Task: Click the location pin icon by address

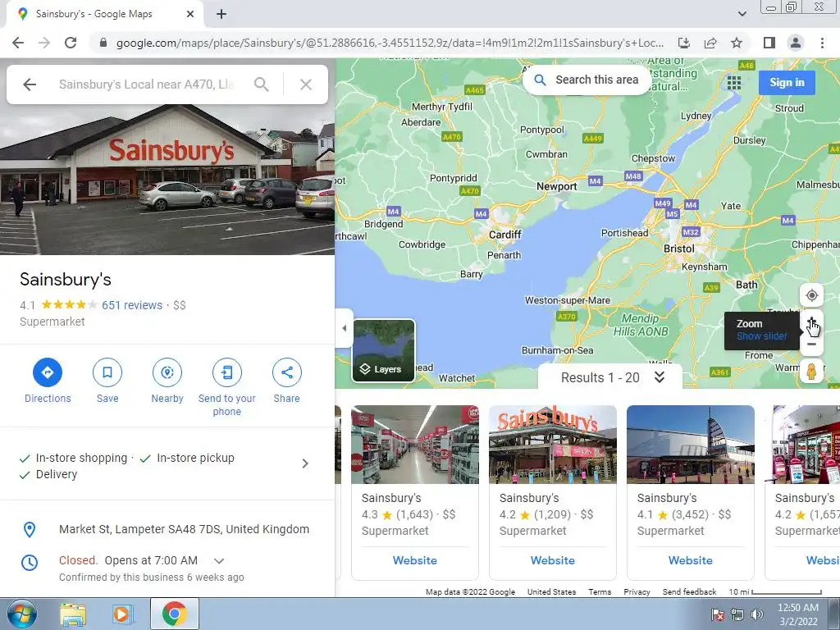Action: tap(30, 530)
